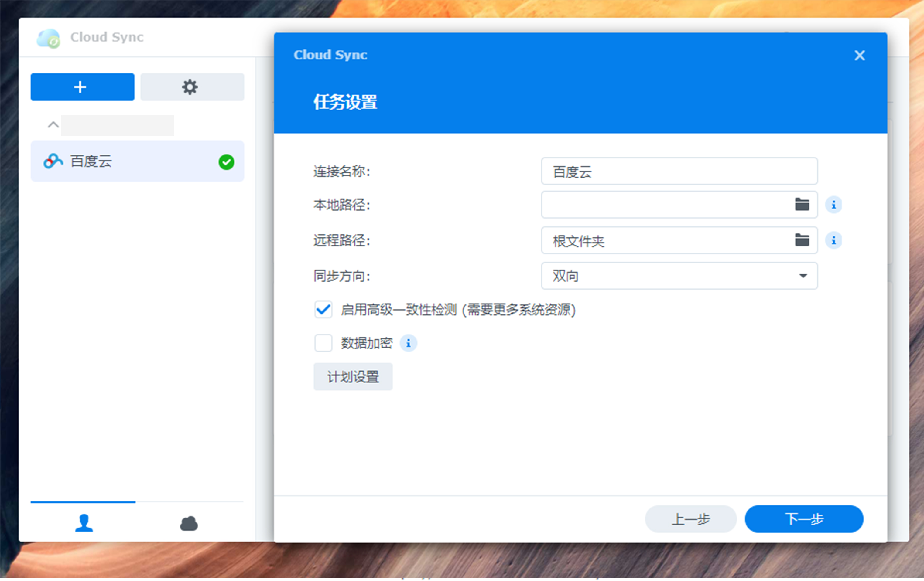Image resolution: width=924 pixels, height=581 pixels.
Task: Select the 百度云 Baidu Cloud connection icon
Action: [x=53, y=161]
